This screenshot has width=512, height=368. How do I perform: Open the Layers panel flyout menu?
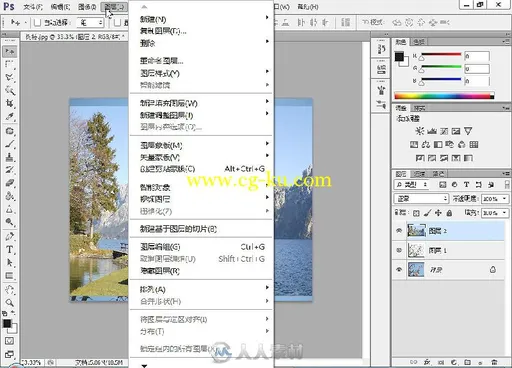pos(506,174)
